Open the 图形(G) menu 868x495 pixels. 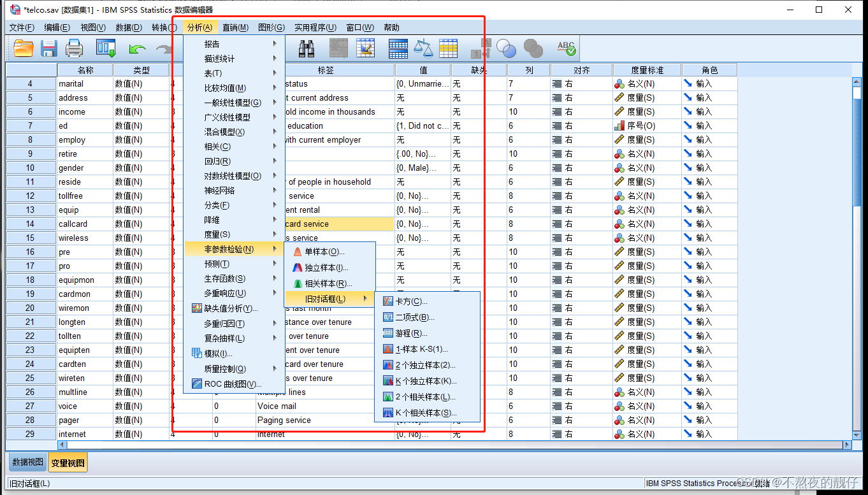(x=271, y=27)
